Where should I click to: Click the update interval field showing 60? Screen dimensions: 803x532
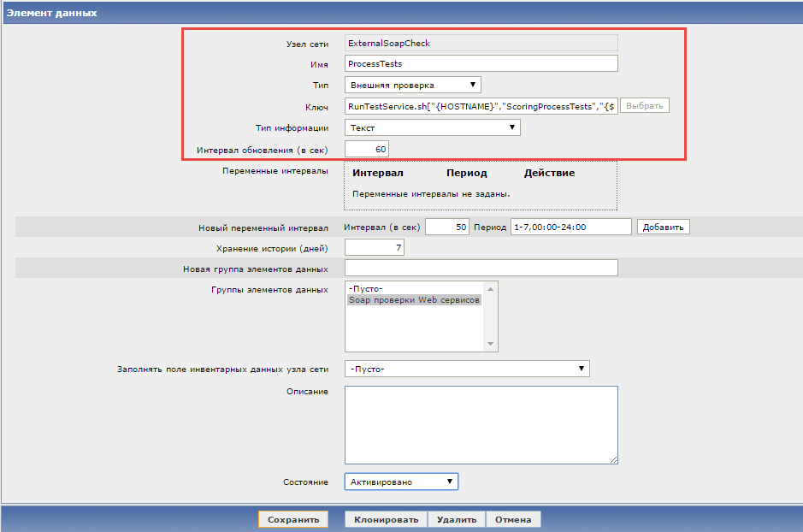point(366,148)
